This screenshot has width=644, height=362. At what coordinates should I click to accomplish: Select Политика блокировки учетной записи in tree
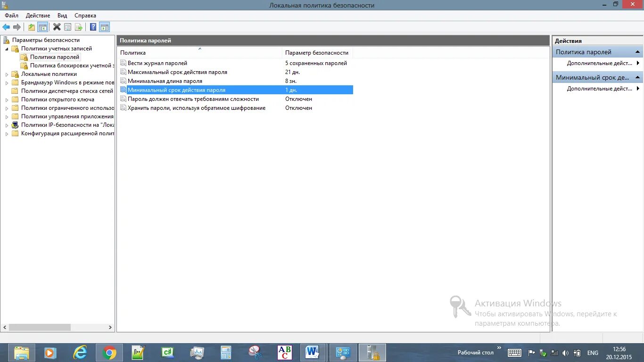pyautogui.click(x=72, y=66)
